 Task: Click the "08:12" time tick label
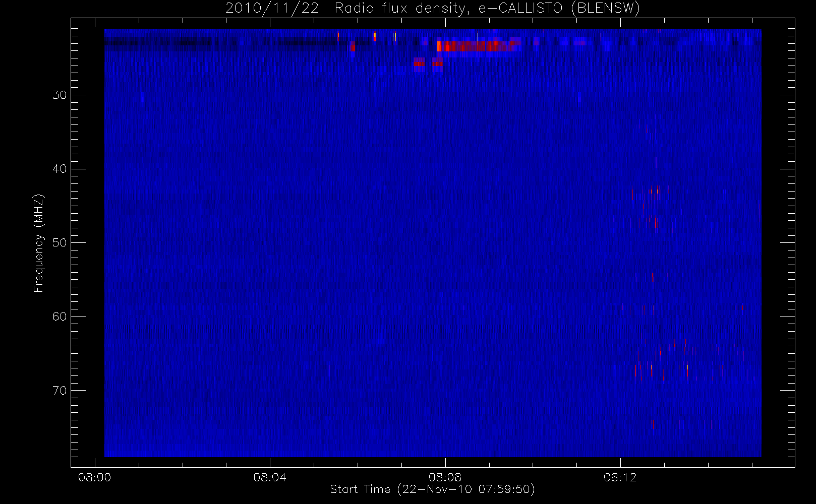(x=620, y=477)
